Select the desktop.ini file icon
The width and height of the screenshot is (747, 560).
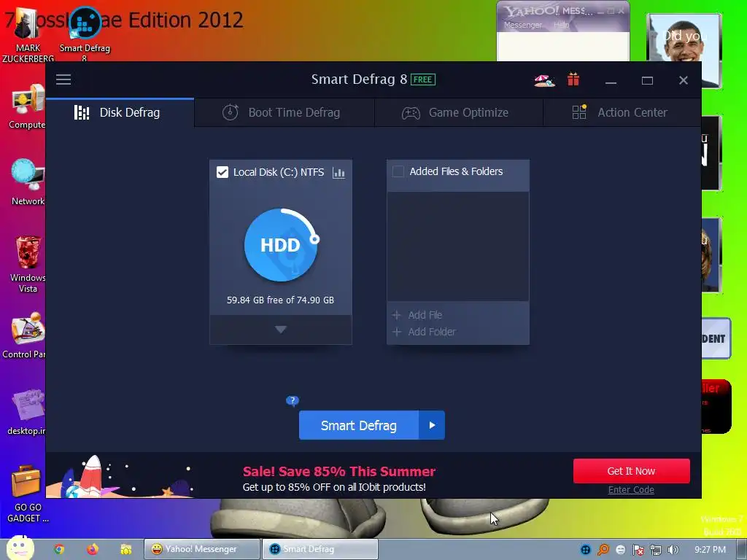coord(27,412)
